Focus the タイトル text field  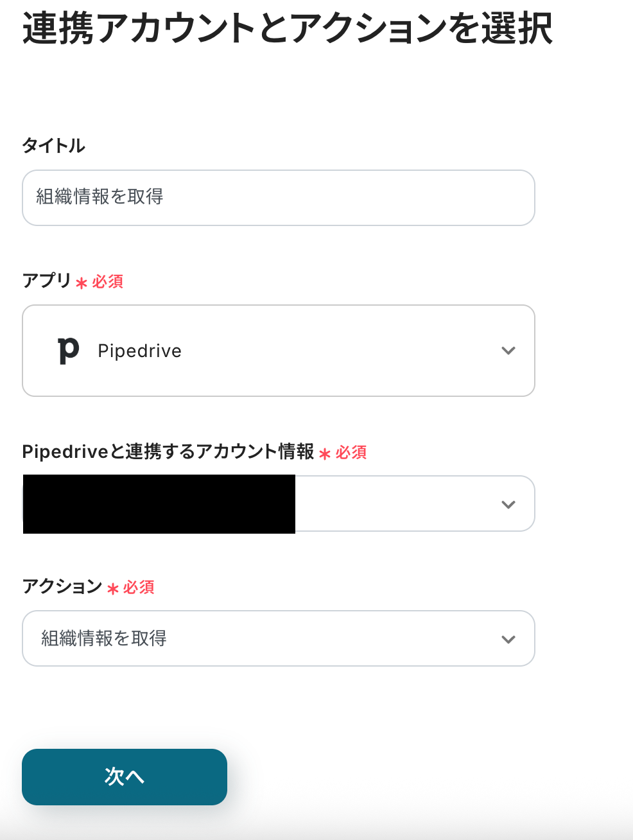click(x=279, y=198)
